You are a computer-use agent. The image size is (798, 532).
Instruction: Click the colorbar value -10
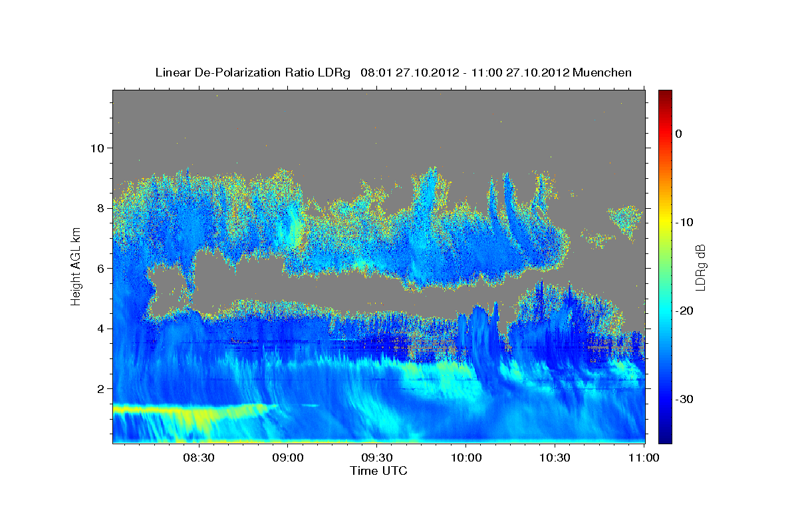click(684, 222)
